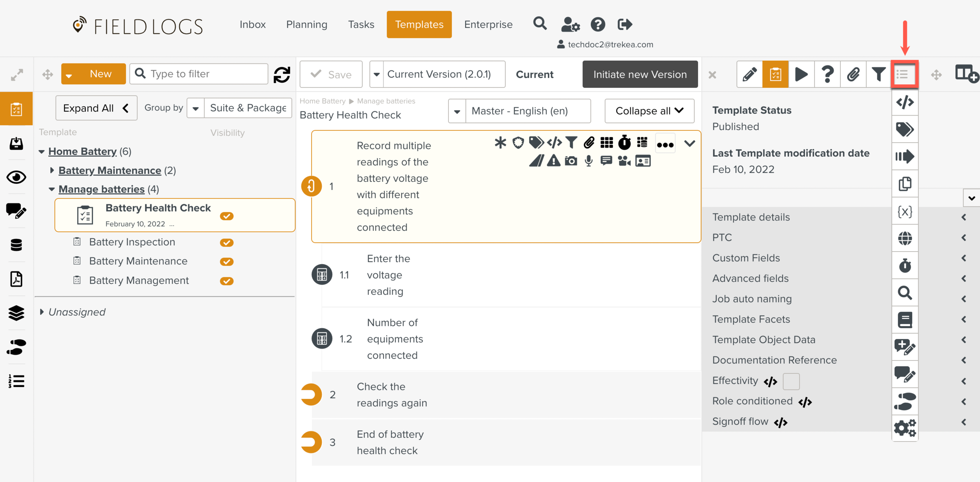Expand the Battery Maintenance package node
980x482 pixels.
[x=52, y=170]
